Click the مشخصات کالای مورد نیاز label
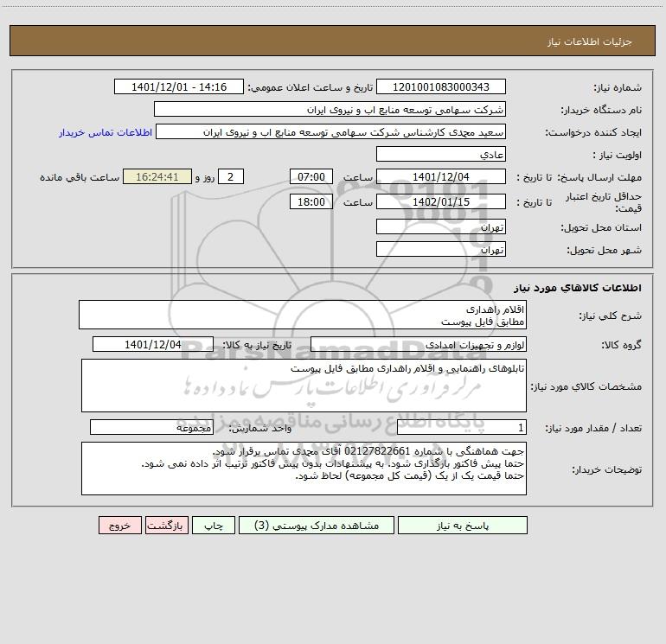The height and width of the screenshot is (644, 666). pos(586,386)
